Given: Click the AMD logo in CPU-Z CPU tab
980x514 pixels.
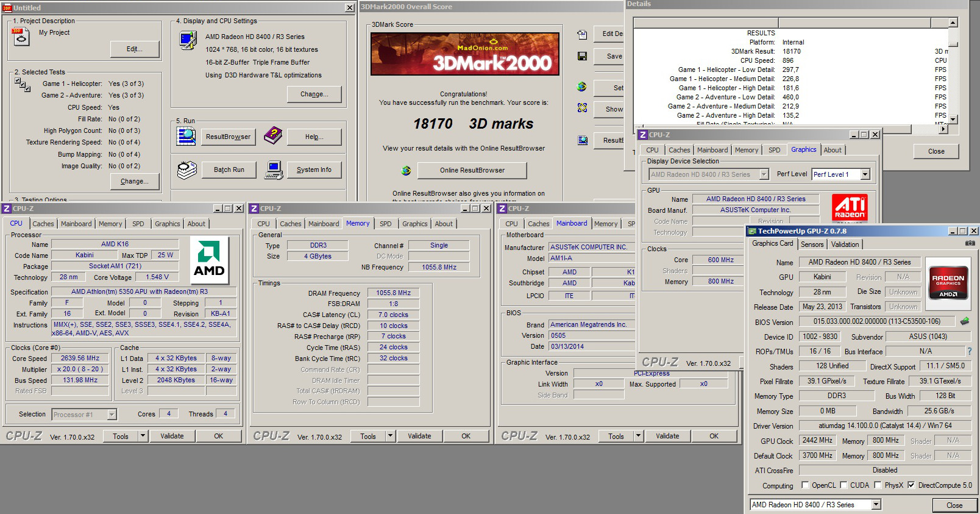Looking at the screenshot, I should coord(209,260).
